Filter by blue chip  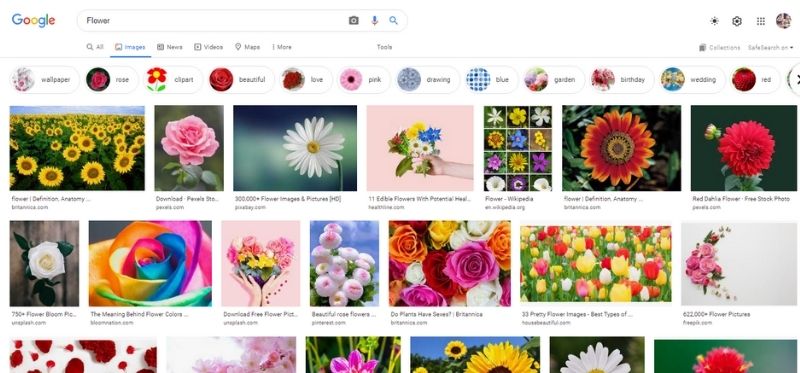(491, 80)
